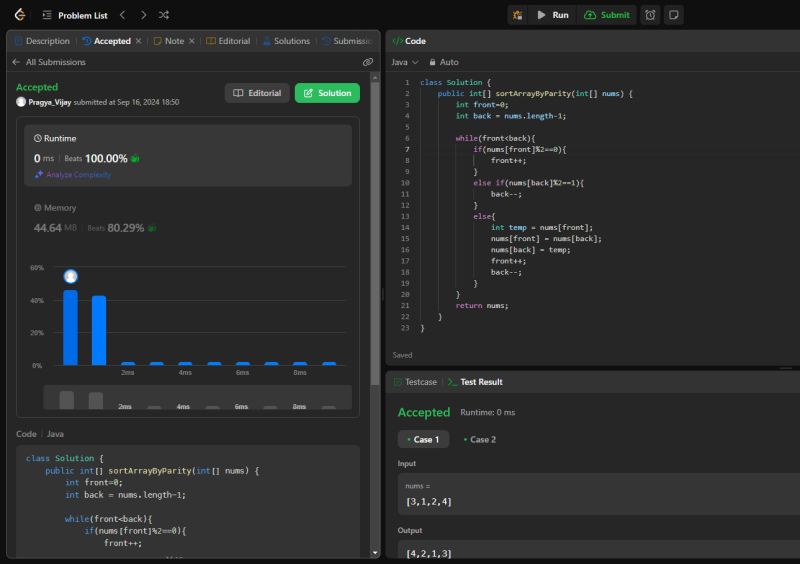The image size is (800, 564).
Task: Open the Problem List panel
Action: pyautogui.click(x=75, y=15)
